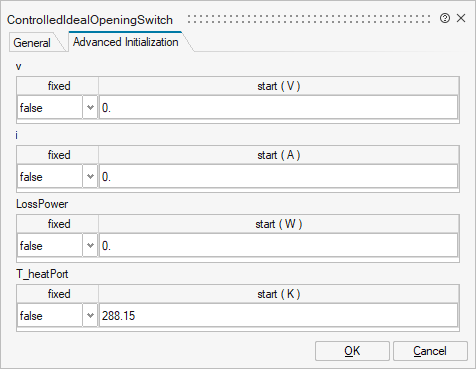Click the start (A) input field
The height and width of the screenshot is (369, 476).
[278, 177]
